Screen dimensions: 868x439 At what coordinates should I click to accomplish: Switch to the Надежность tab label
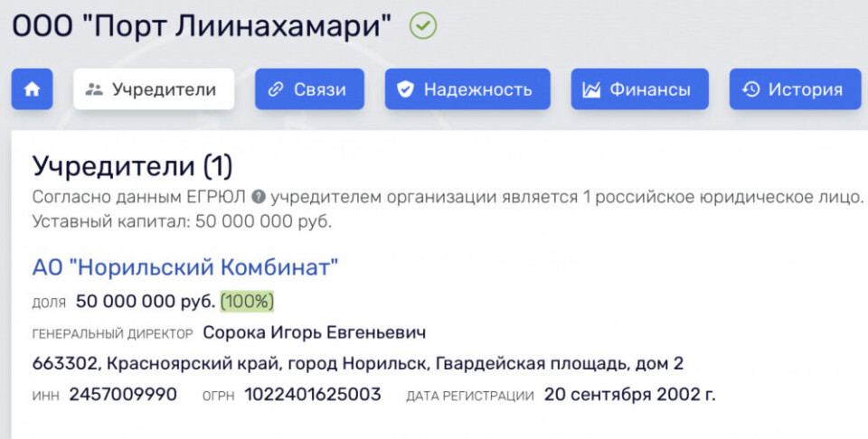(x=477, y=89)
